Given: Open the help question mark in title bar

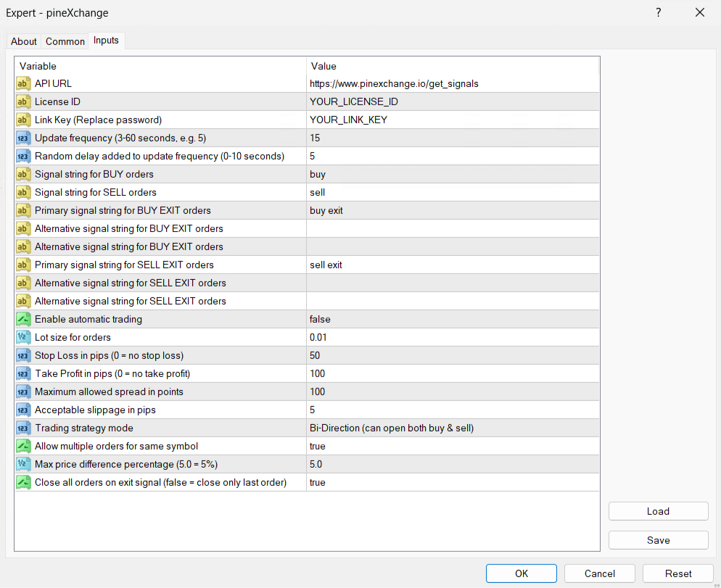Looking at the screenshot, I should point(659,12).
